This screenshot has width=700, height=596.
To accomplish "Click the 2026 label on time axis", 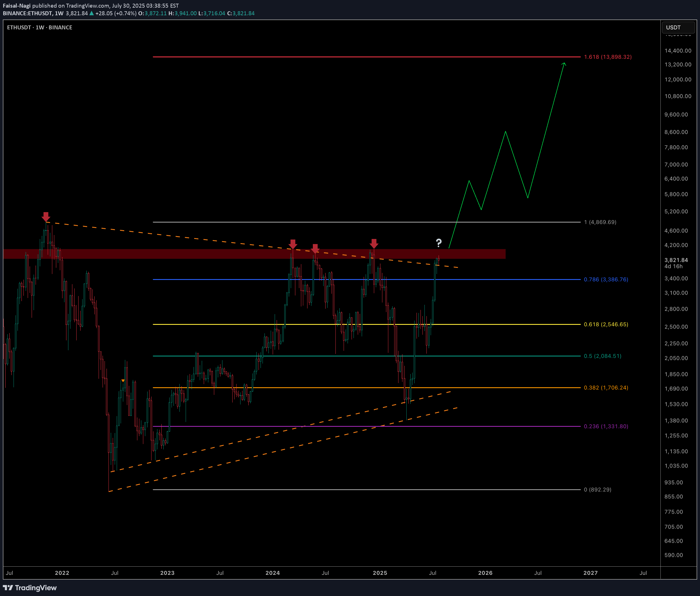I will [485, 573].
